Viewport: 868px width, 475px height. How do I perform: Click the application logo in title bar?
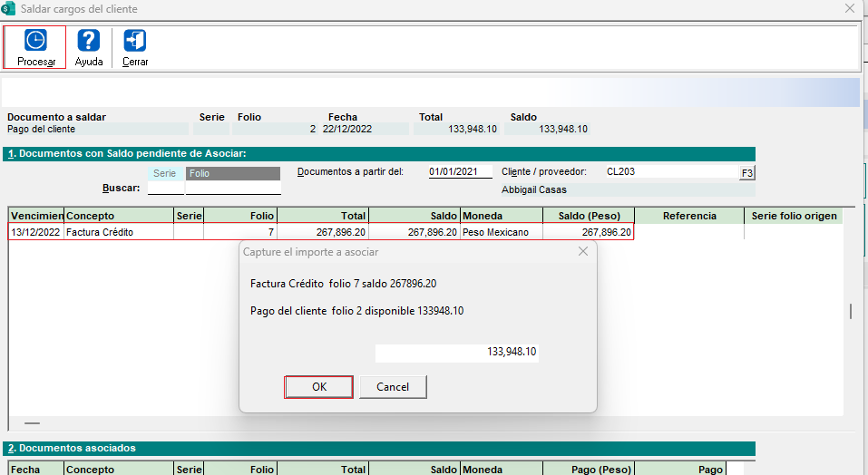9,9
